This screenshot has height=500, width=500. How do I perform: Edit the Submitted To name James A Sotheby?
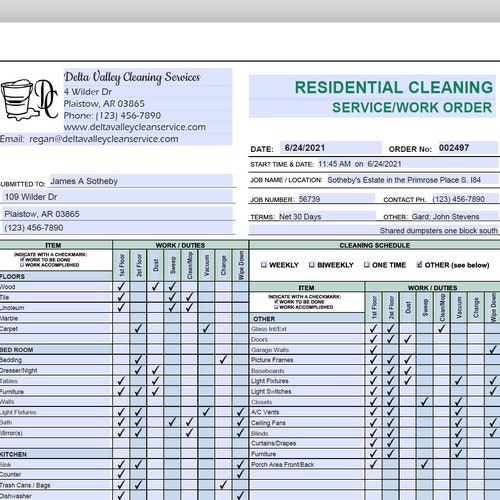pos(141,181)
